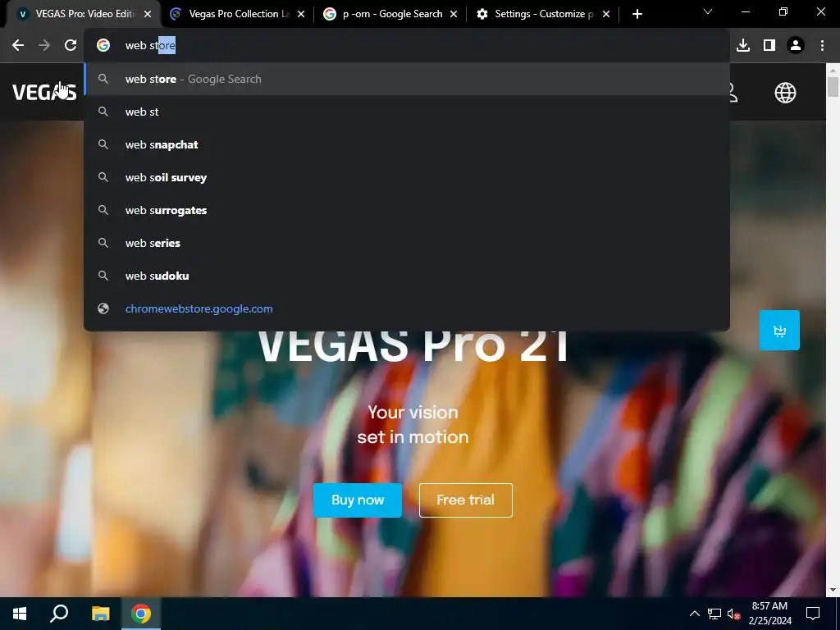840x630 pixels.
Task: Open the notification center icon
Action: [x=813, y=614]
